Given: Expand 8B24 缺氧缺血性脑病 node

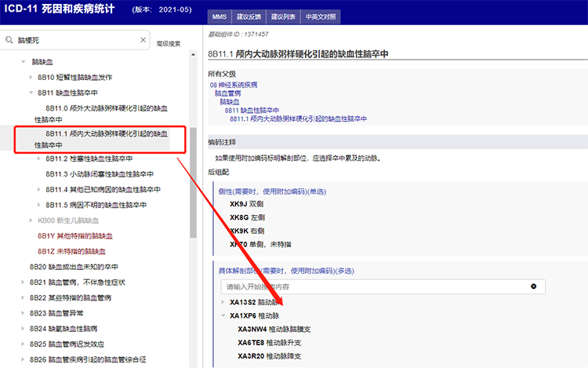Looking at the screenshot, I should (23, 329).
